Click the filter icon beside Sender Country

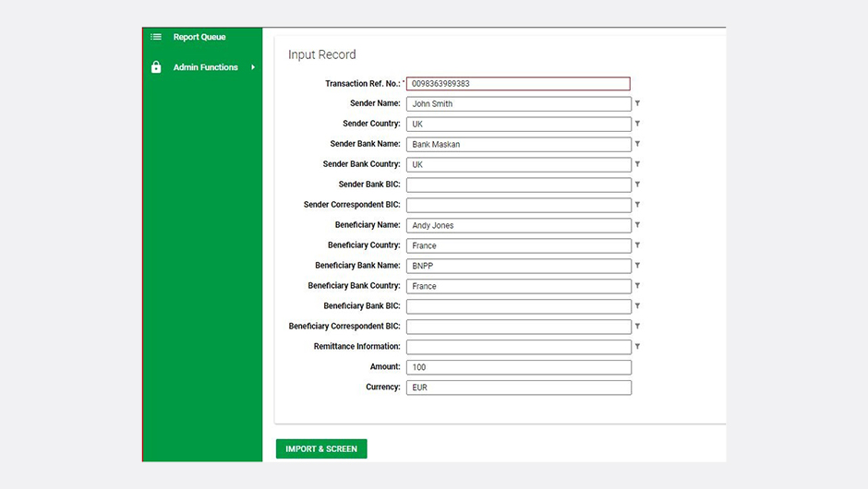coord(637,124)
